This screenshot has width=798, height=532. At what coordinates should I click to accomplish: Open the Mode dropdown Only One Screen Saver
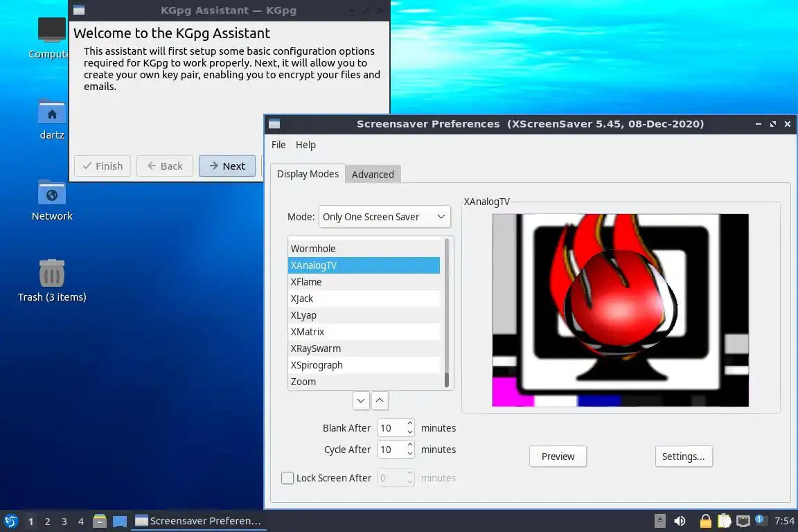[384, 217]
